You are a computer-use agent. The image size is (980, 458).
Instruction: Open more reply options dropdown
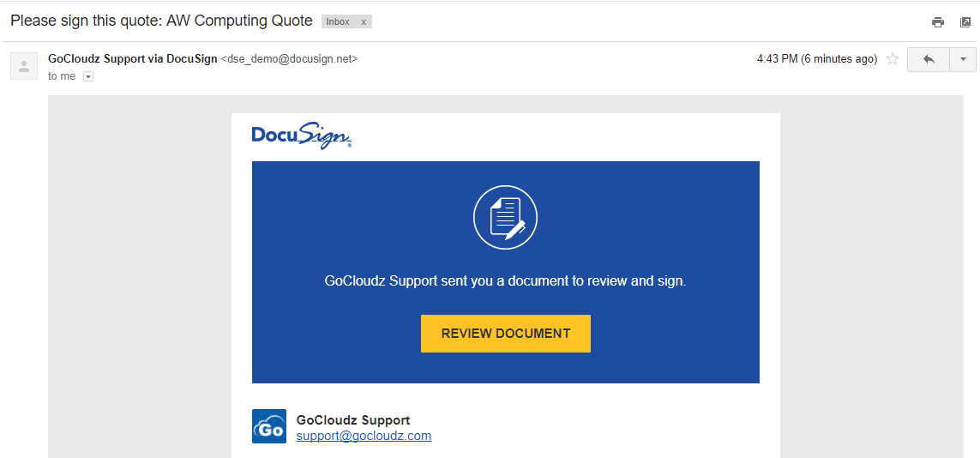pyautogui.click(x=963, y=59)
